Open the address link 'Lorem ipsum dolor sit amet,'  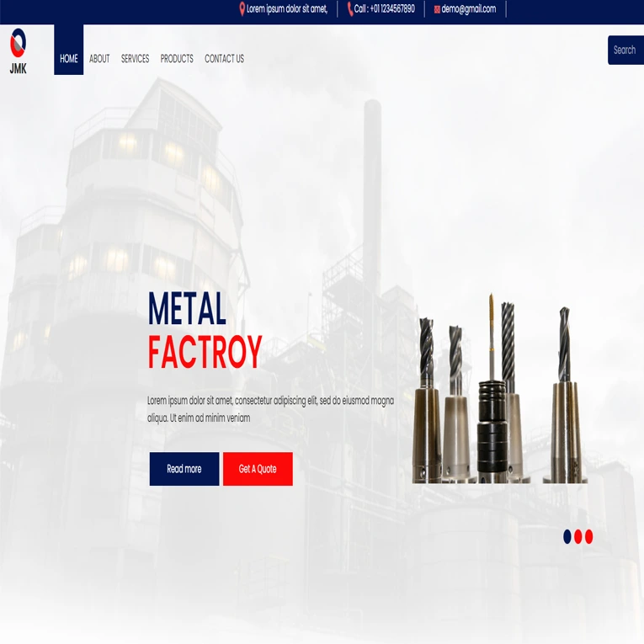(287, 9)
